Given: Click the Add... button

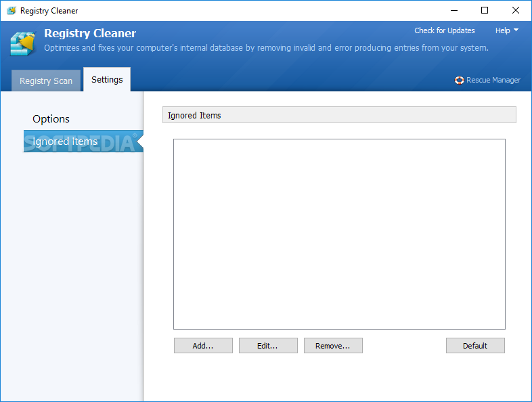Looking at the screenshot, I should (x=203, y=346).
